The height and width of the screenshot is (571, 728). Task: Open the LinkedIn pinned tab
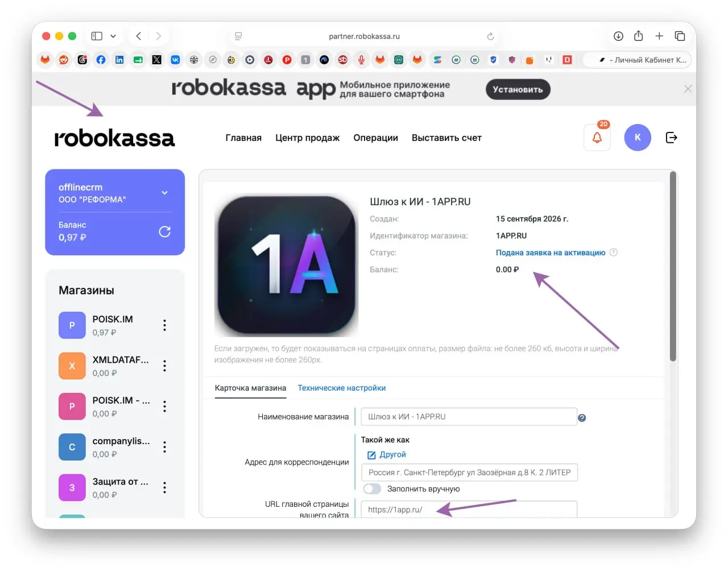coord(119,60)
